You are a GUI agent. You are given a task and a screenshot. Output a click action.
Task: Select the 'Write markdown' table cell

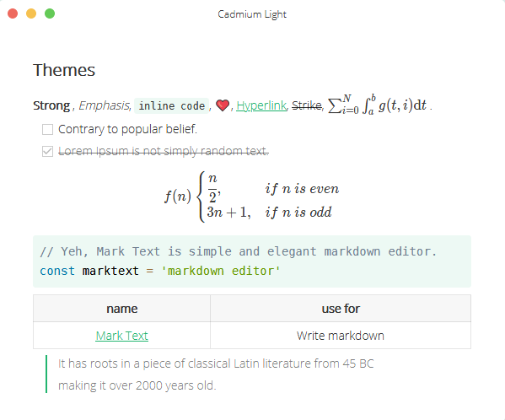pos(341,336)
